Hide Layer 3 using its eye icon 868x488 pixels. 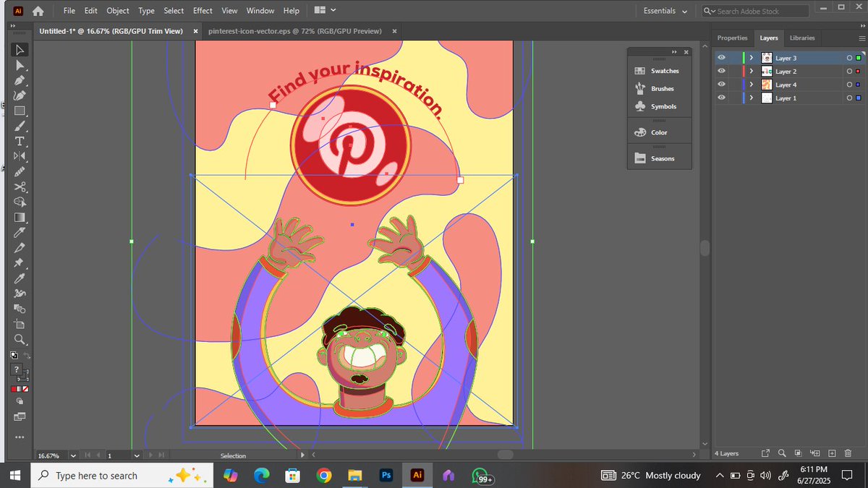coord(721,58)
